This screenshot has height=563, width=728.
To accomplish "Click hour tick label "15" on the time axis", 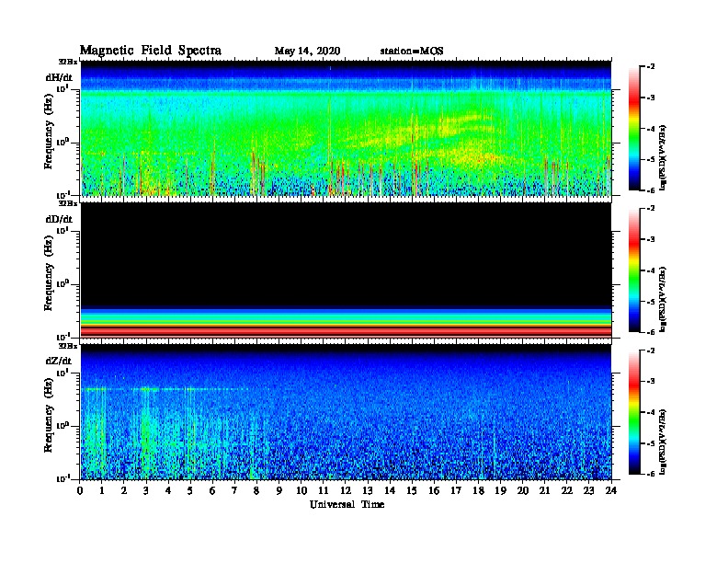I will point(412,491).
